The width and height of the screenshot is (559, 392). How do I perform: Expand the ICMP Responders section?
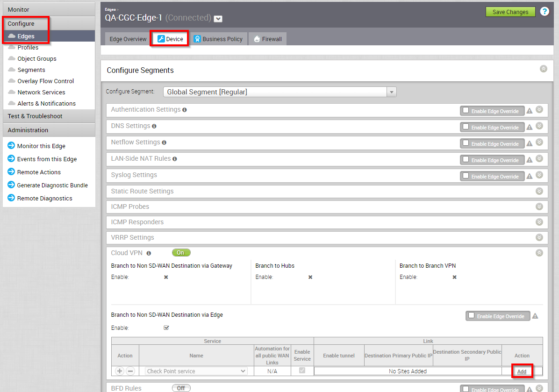click(539, 222)
